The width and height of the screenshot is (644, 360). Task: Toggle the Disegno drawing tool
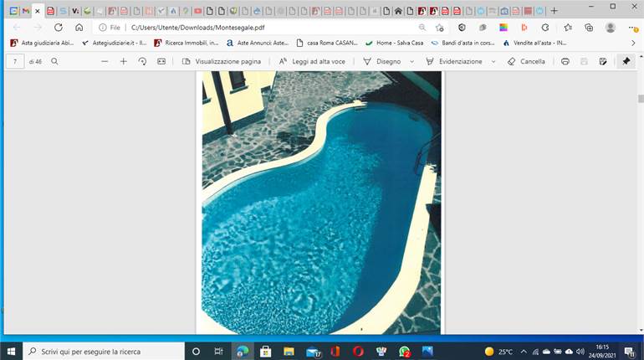click(x=382, y=61)
